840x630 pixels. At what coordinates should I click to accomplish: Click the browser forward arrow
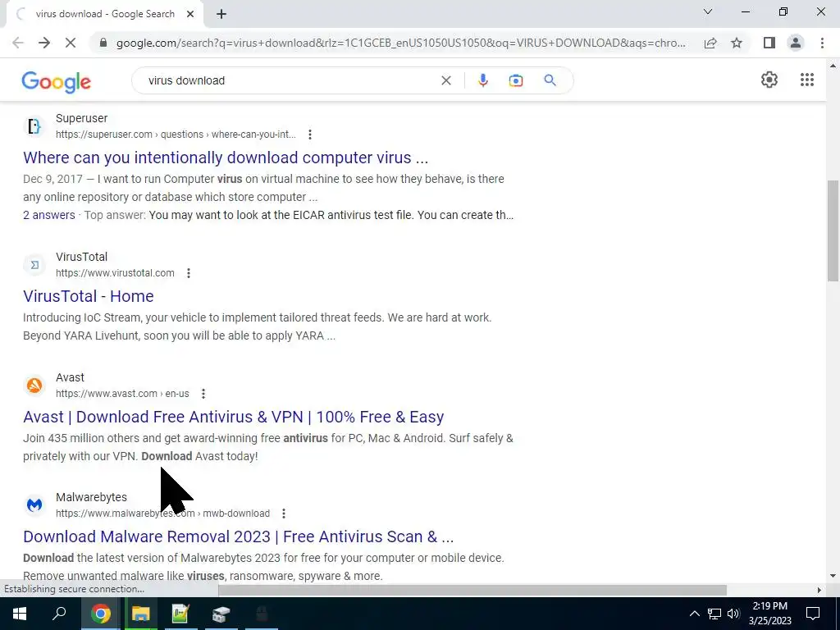(x=44, y=43)
